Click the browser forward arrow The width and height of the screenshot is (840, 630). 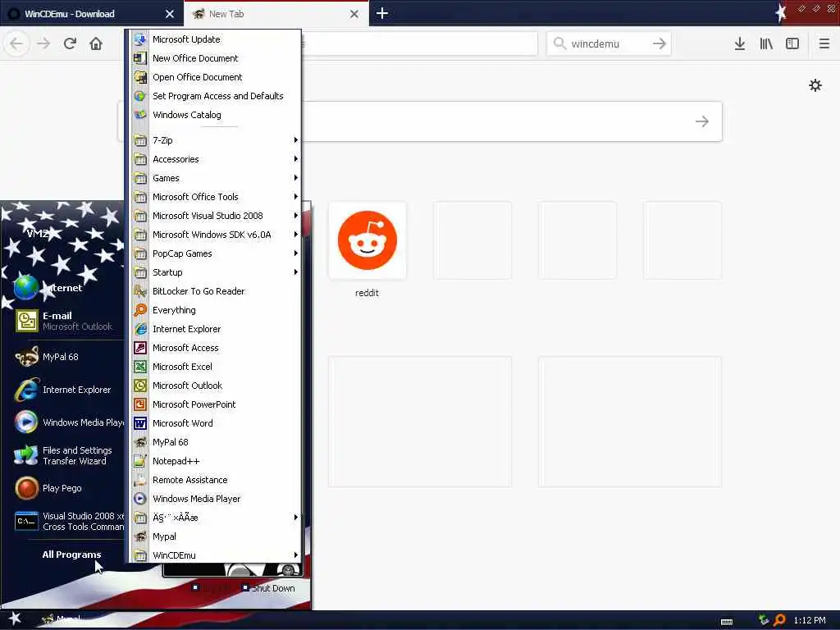[x=43, y=43]
